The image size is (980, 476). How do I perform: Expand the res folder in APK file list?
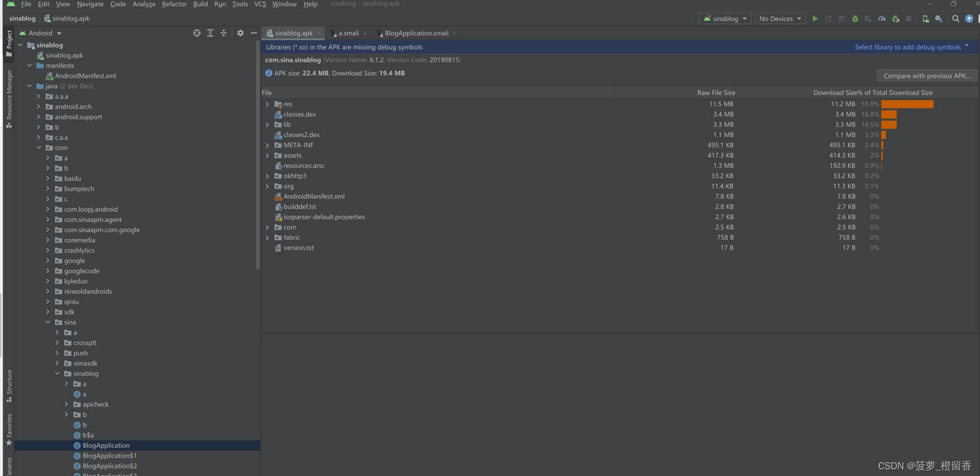pos(267,104)
